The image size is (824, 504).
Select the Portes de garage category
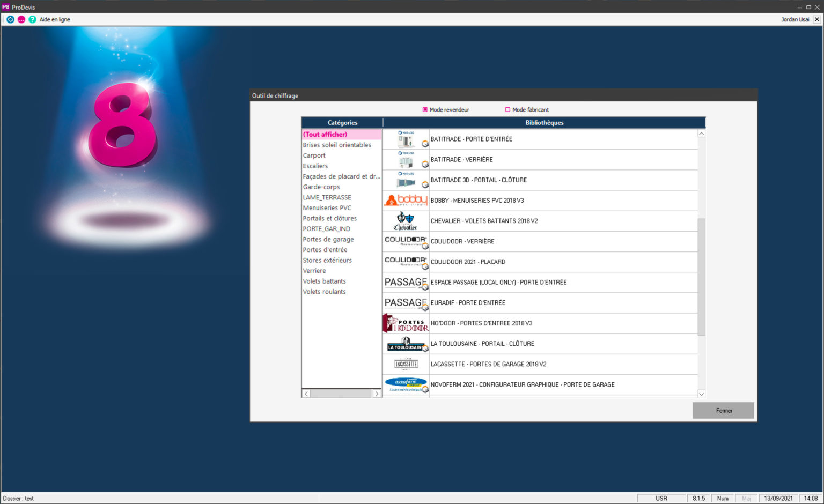328,240
